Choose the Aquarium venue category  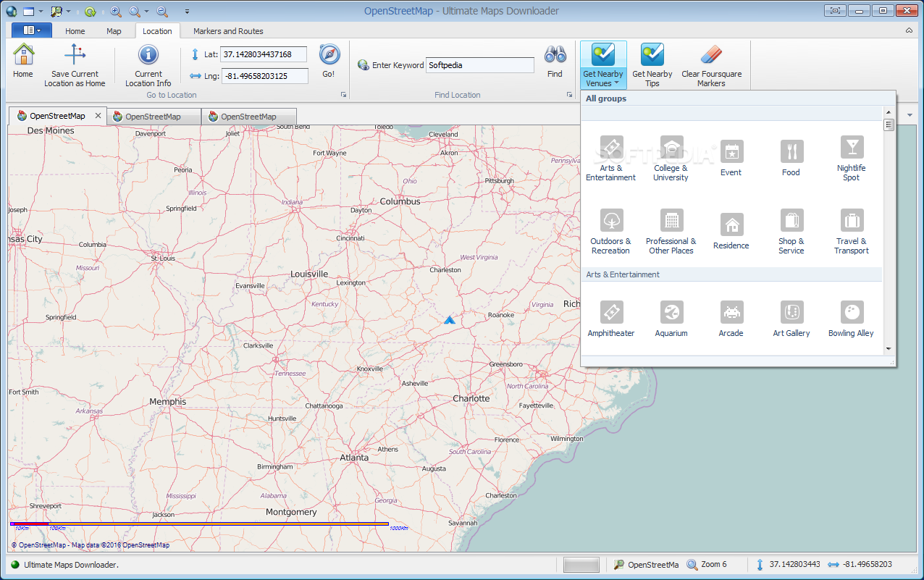[x=671, y=319]
